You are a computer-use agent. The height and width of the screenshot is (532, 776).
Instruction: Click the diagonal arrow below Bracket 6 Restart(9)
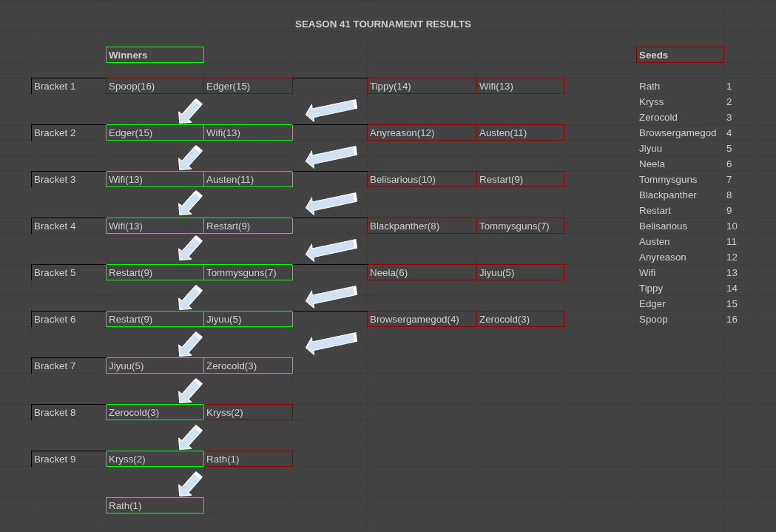[190, 343]
